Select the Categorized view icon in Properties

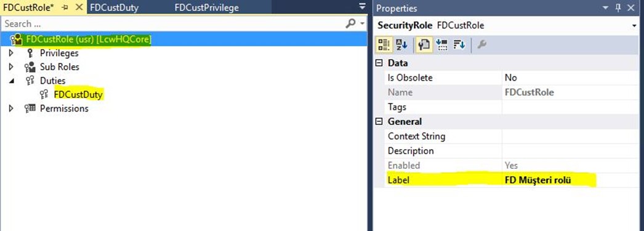[x=383, y=45]
